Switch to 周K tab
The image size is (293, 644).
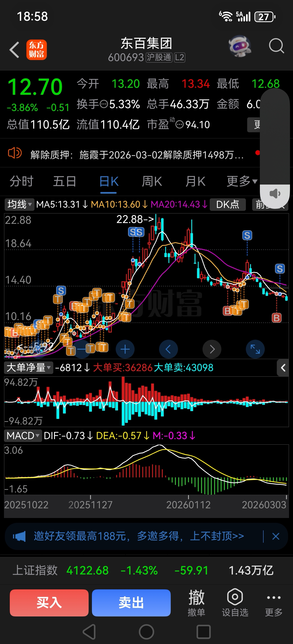(152, 181)
